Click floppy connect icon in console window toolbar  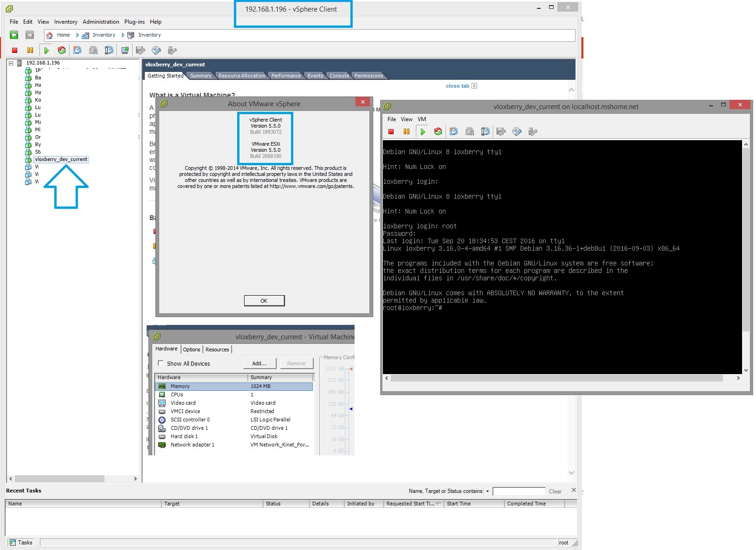click(x=501, y=131)
